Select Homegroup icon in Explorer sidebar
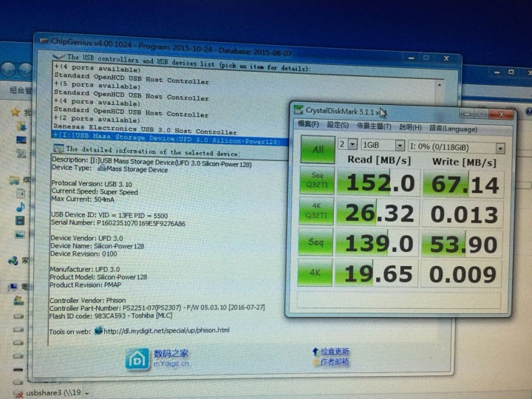Screen dimensions: 532x399 pos(13,261)
